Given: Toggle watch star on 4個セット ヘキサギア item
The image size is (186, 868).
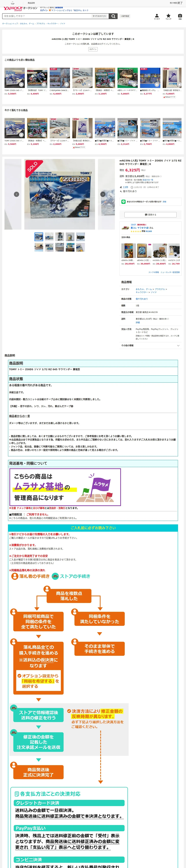Looking at the screenshot, I should click(134, 85).
